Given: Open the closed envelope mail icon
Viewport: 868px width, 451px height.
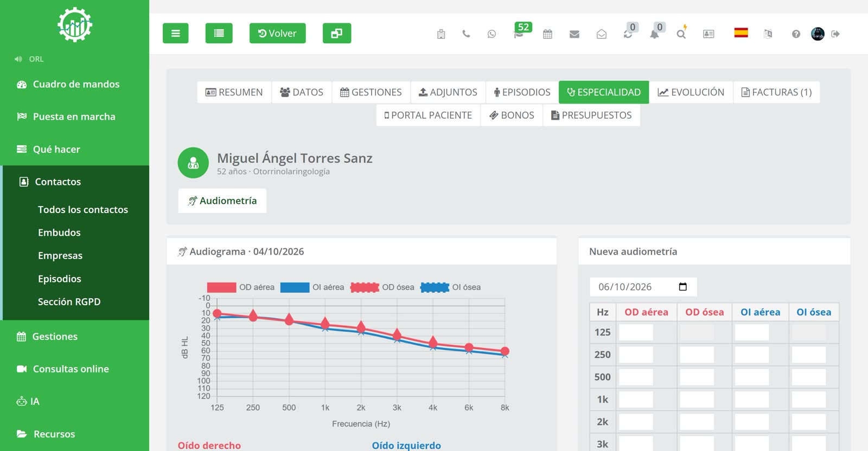Looking at the screenshot, I should [575, 34].
